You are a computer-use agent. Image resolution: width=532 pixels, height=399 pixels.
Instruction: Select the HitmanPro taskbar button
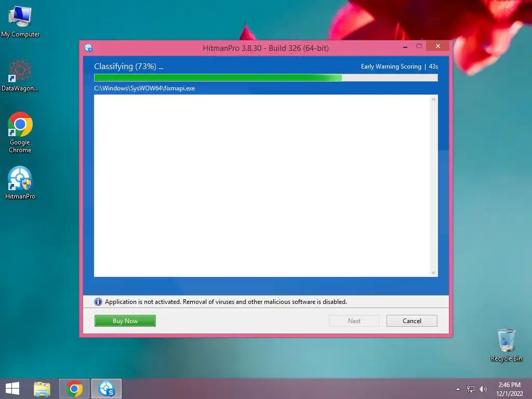106,389
